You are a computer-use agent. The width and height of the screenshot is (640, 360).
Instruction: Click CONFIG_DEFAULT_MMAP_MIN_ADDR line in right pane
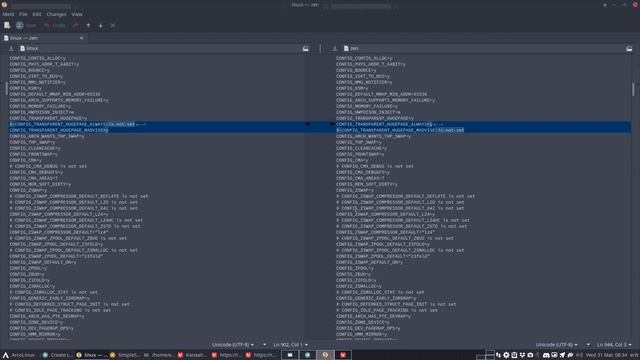(x=381, y=94)
